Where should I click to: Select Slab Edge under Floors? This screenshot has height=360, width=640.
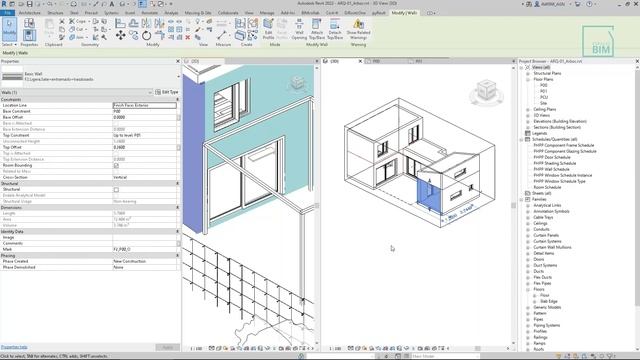tap(549, 301)
